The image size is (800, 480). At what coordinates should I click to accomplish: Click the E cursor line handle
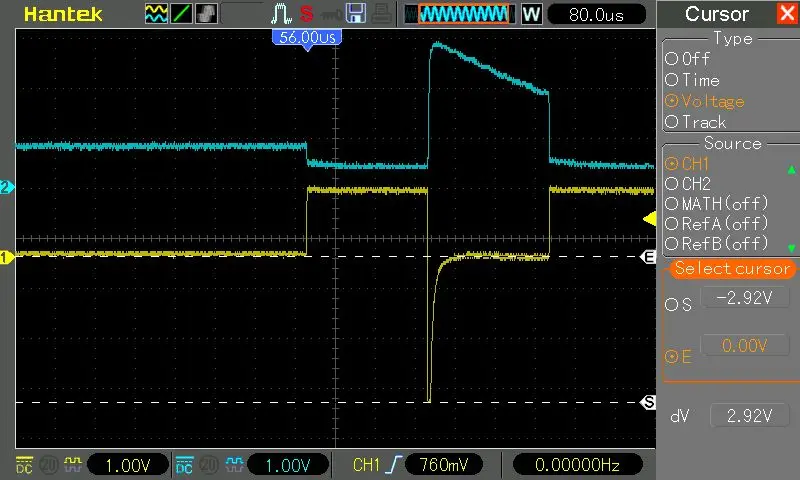point(648,257)
